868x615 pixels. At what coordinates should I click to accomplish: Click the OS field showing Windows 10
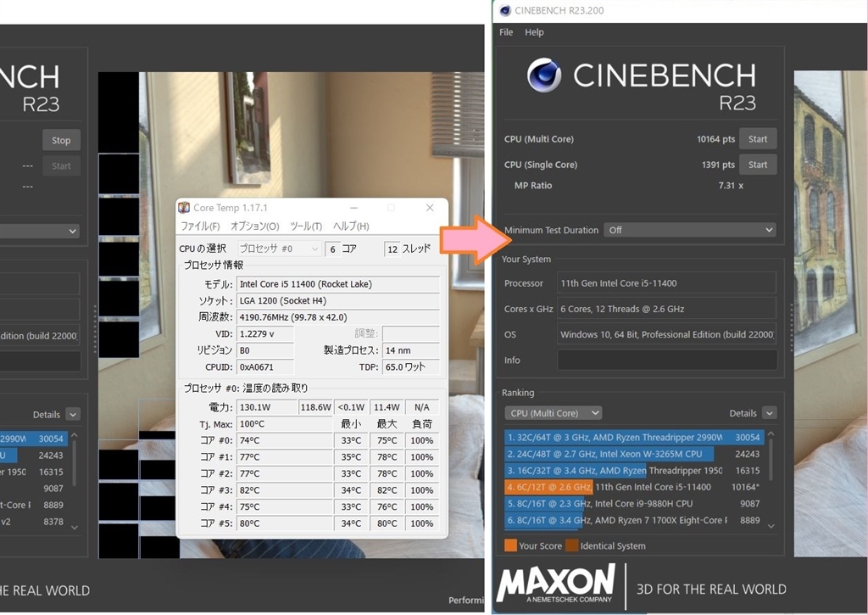coord(666,334)
